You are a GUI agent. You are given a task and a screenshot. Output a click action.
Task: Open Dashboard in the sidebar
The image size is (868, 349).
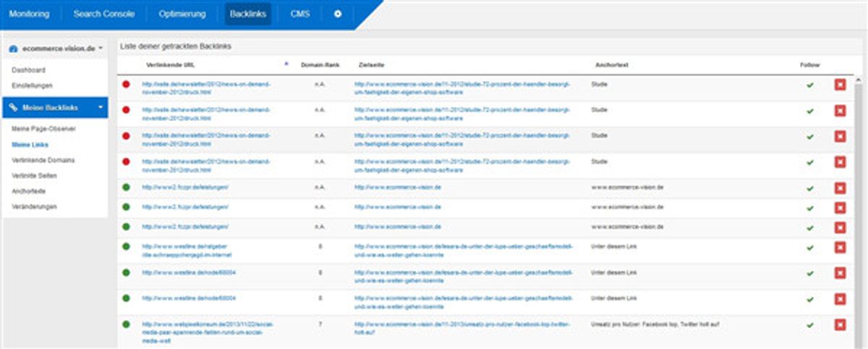pos(28,70)
